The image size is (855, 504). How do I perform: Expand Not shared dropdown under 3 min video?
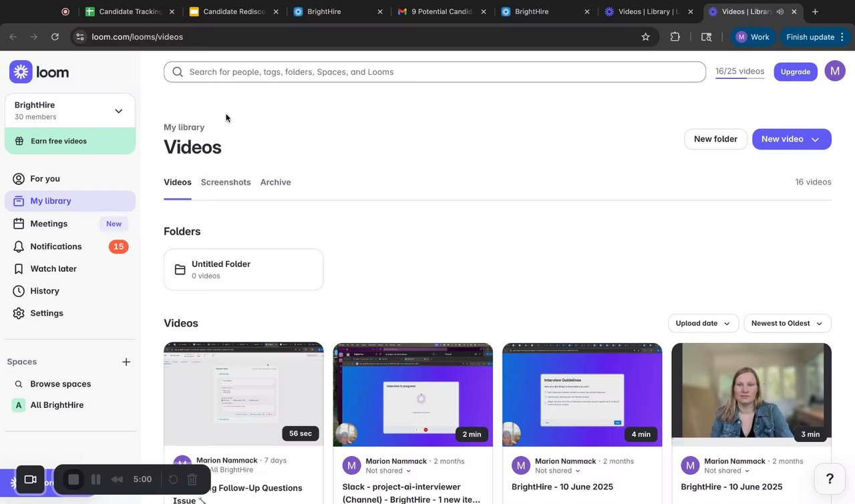(727, 471)
